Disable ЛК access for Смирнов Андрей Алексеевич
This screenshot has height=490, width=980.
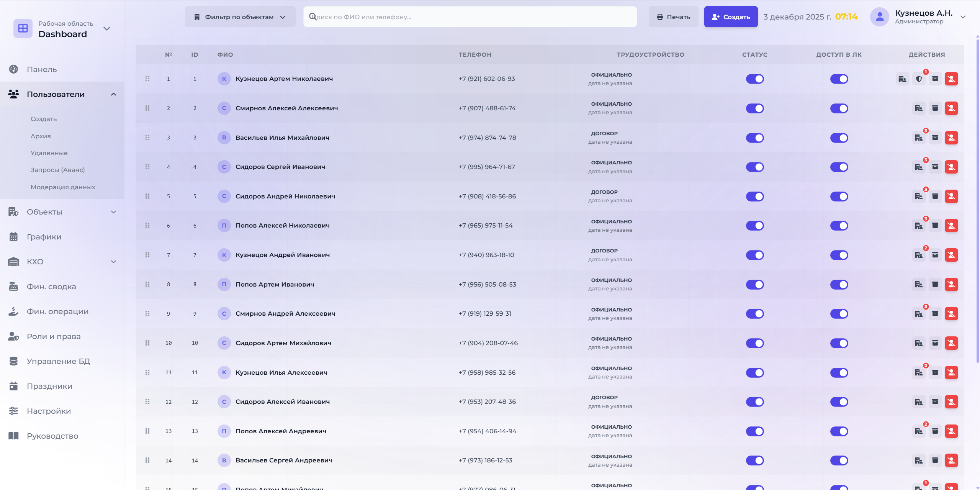point(839,314)
